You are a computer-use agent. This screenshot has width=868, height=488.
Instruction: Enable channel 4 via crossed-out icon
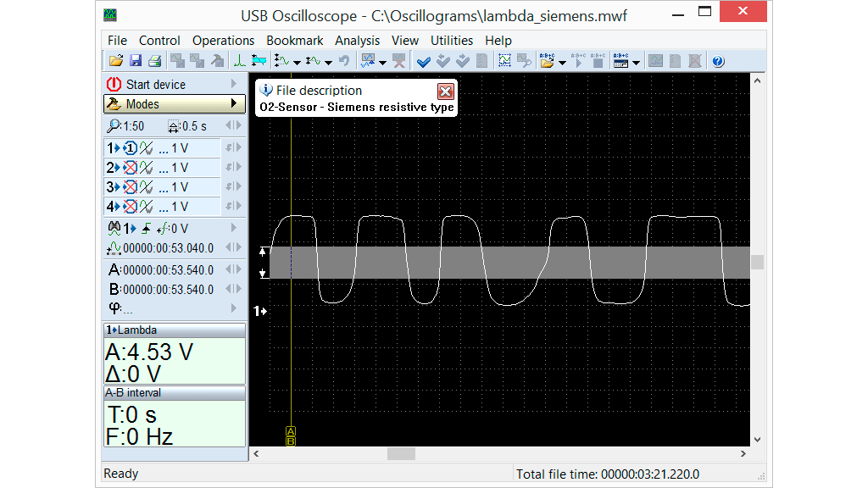(130, 207)
